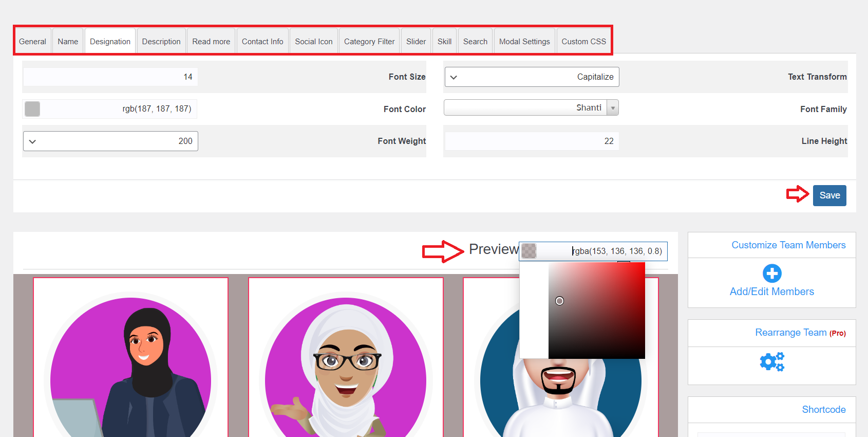Open the Text Transform Capitalize dropdown

531,77
